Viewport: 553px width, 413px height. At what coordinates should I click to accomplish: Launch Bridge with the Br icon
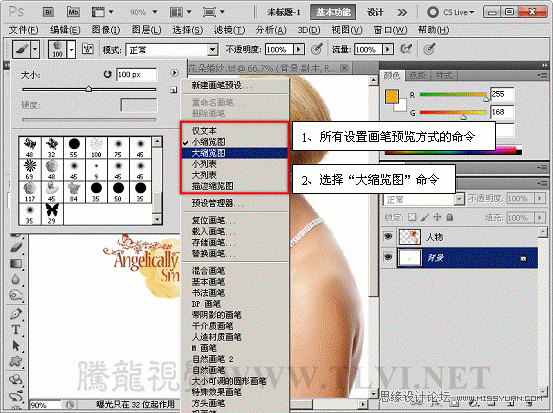point(49,12)
